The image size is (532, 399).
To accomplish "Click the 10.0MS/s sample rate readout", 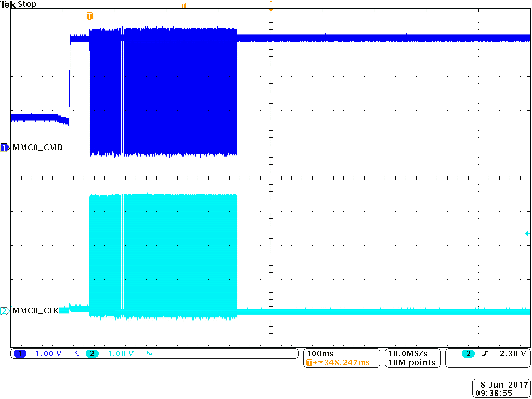I will click(408, 353).
